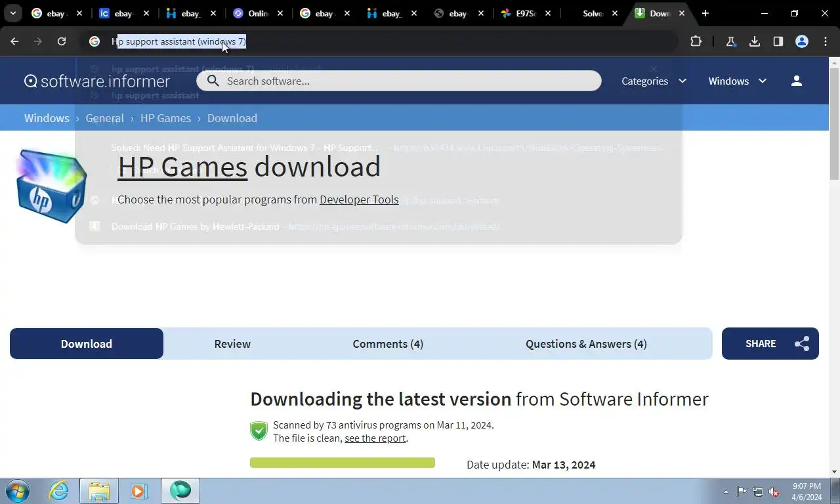Switch to the first Google ebay tab

[58, 13]
